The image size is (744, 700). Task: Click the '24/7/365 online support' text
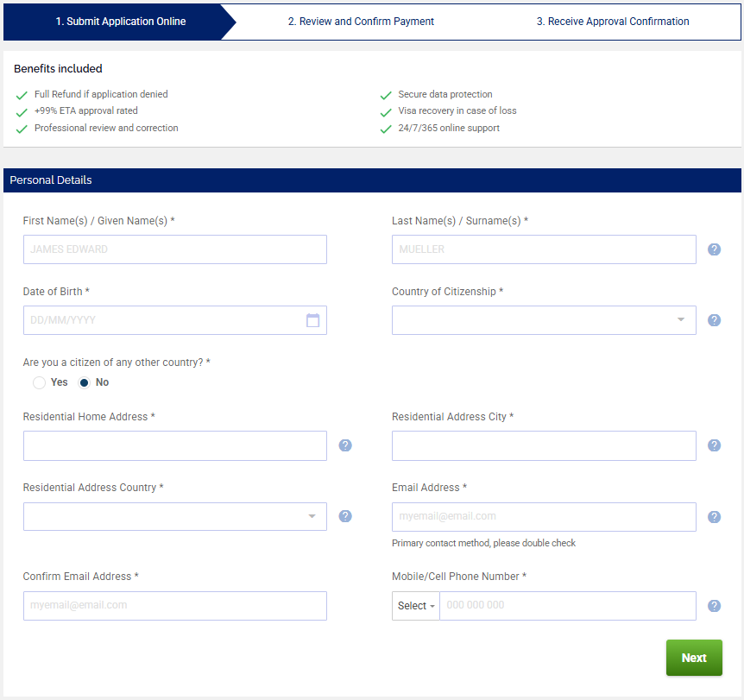coord(449,128)
